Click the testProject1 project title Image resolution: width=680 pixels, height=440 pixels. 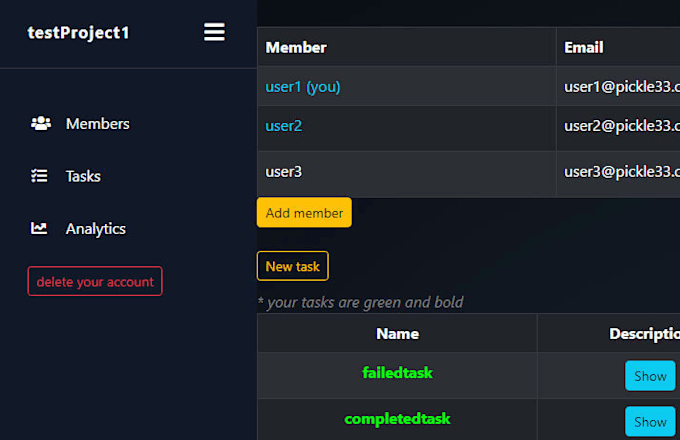[x=78, y=32]
